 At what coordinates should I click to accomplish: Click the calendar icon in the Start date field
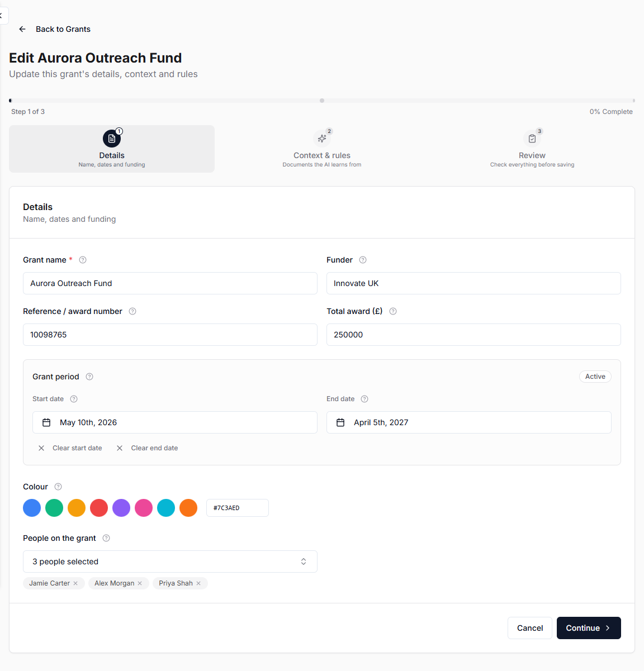coord(46,422)
